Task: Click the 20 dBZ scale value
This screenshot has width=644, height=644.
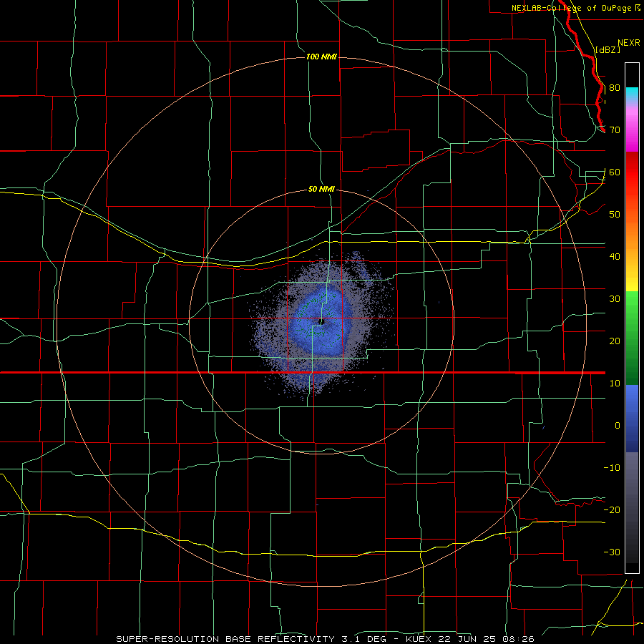Action: pos(615,341)
